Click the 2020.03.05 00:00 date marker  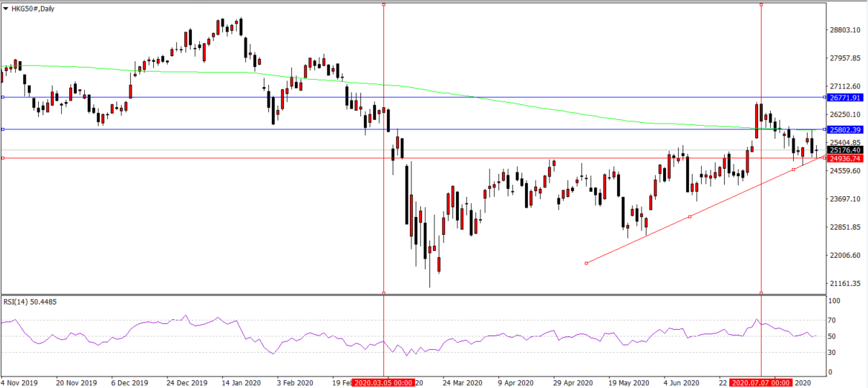click(383, 383)
